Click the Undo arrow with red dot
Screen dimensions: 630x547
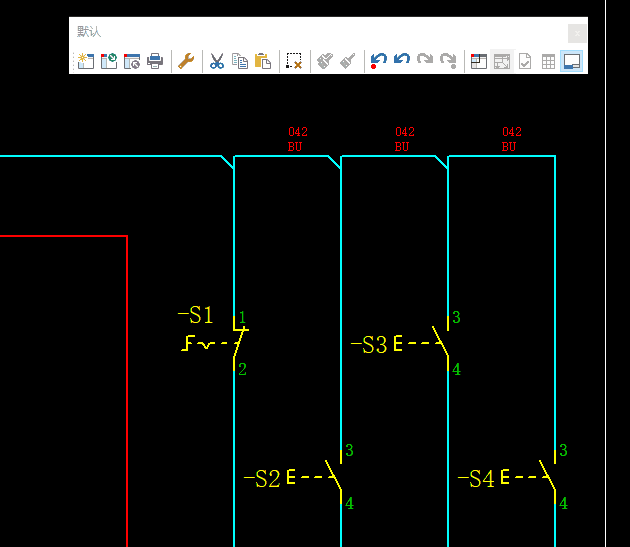click(x=379, y=61)
